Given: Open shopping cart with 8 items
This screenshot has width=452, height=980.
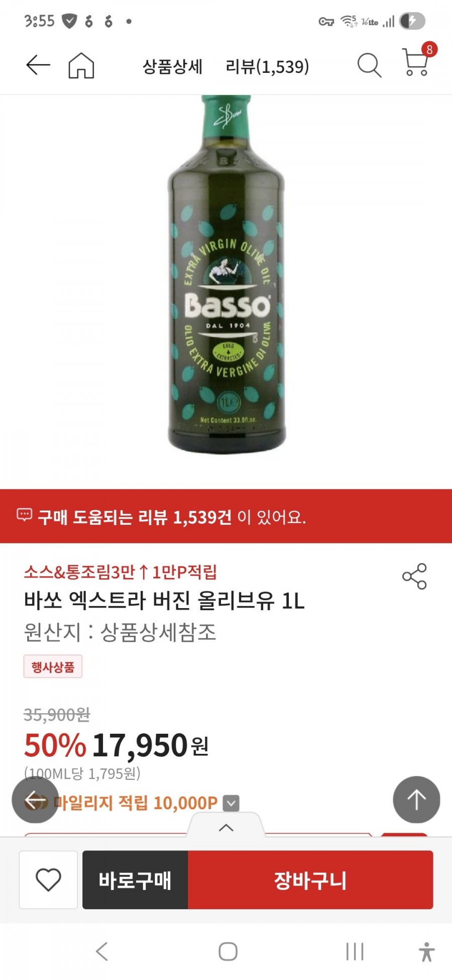Looking at the screenshot, I should [418, 61].
